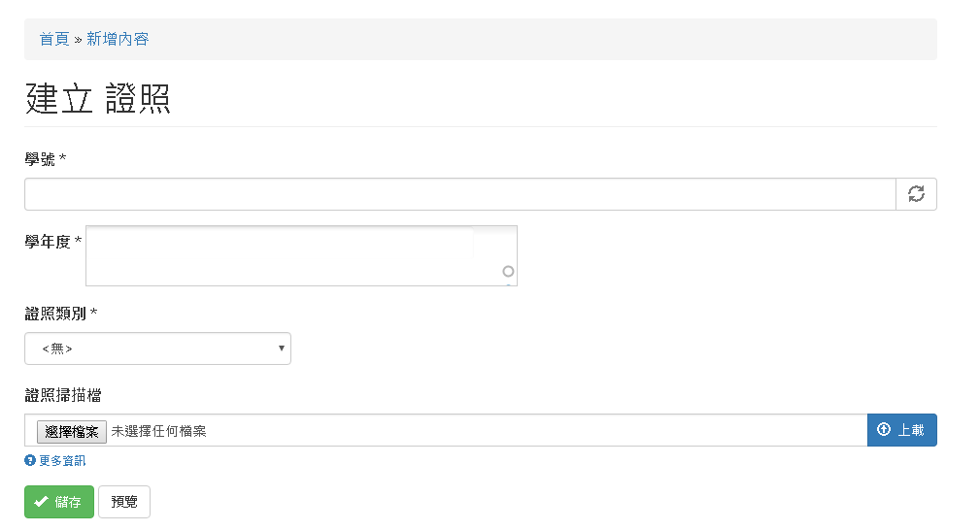Click the 上載 upload button label
The width and height of the screenshot is (980, 531).
point(911,430)
